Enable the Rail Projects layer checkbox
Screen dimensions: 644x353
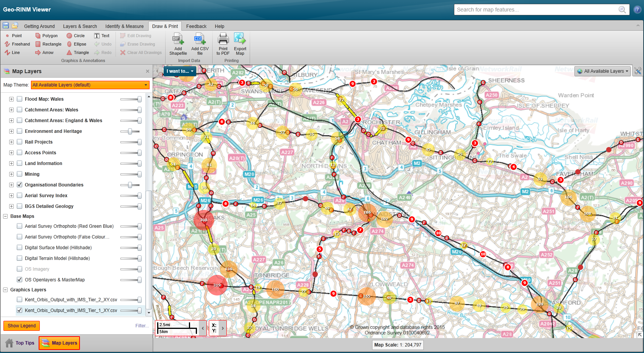pos(20,142)
